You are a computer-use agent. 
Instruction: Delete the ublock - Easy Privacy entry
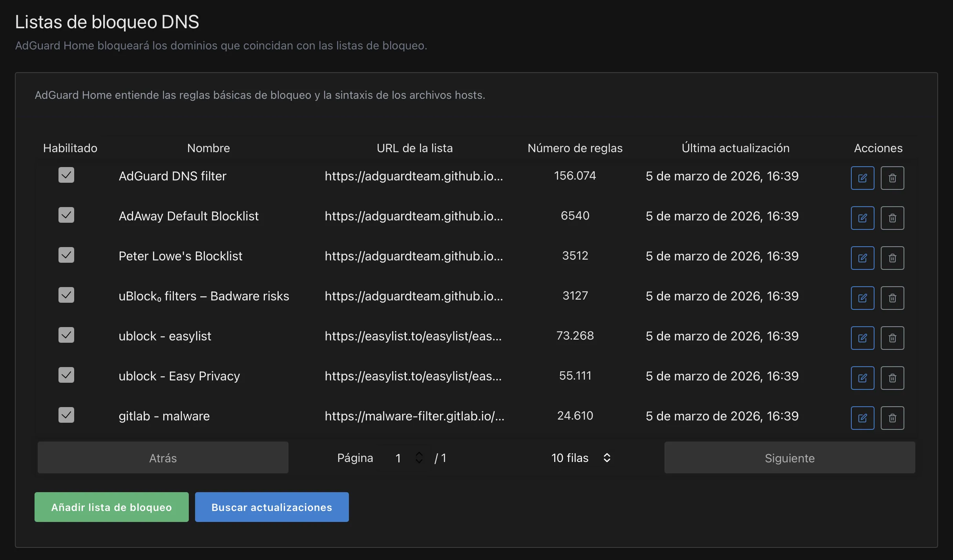892,378
